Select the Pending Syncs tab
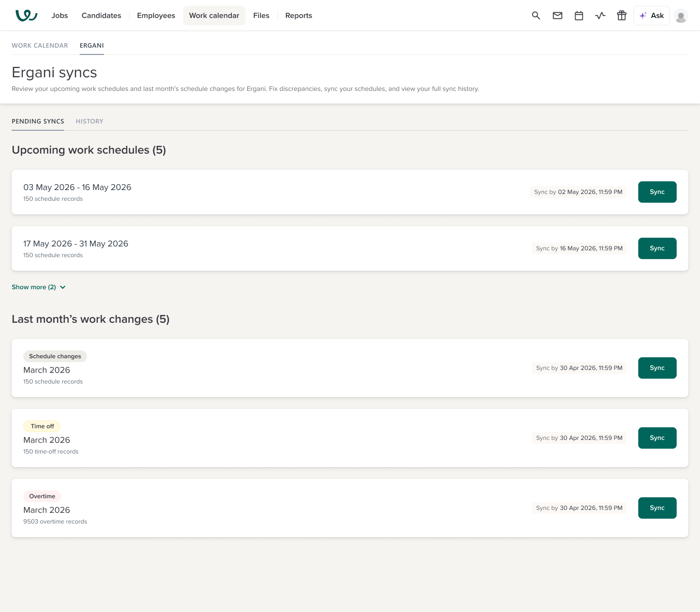The image size is (700, 612). (38, 121)
